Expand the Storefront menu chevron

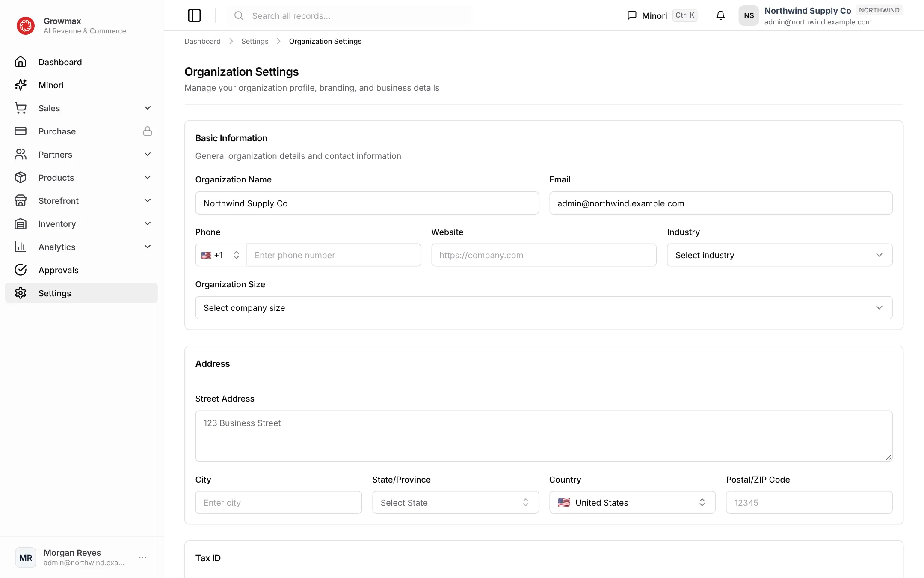tap(148, 200)
